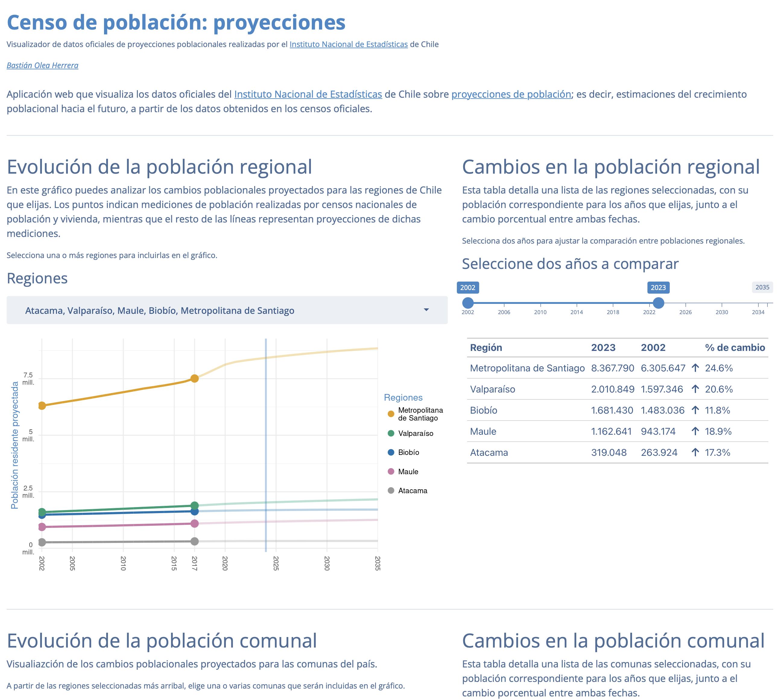Open the Regiones dropdown arrow
This screenshot has height=700, width=778.
click(x=426, y=310)
